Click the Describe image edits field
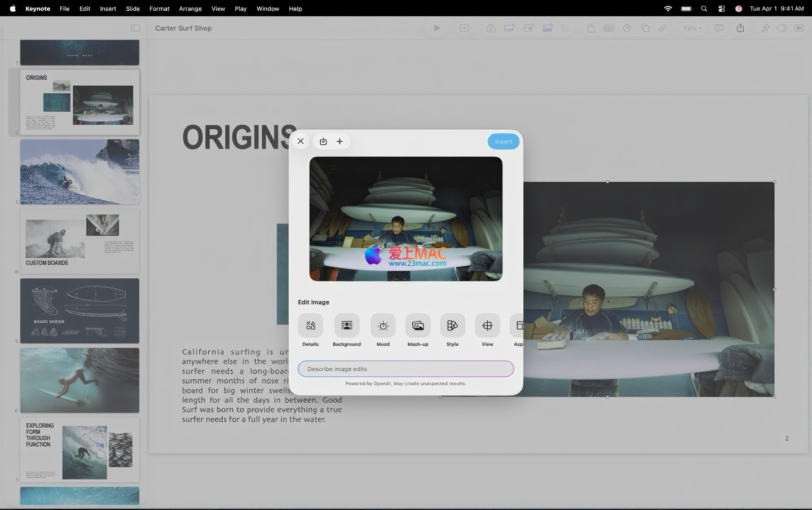The image size is (812, 510). click(x=405, y=369)
